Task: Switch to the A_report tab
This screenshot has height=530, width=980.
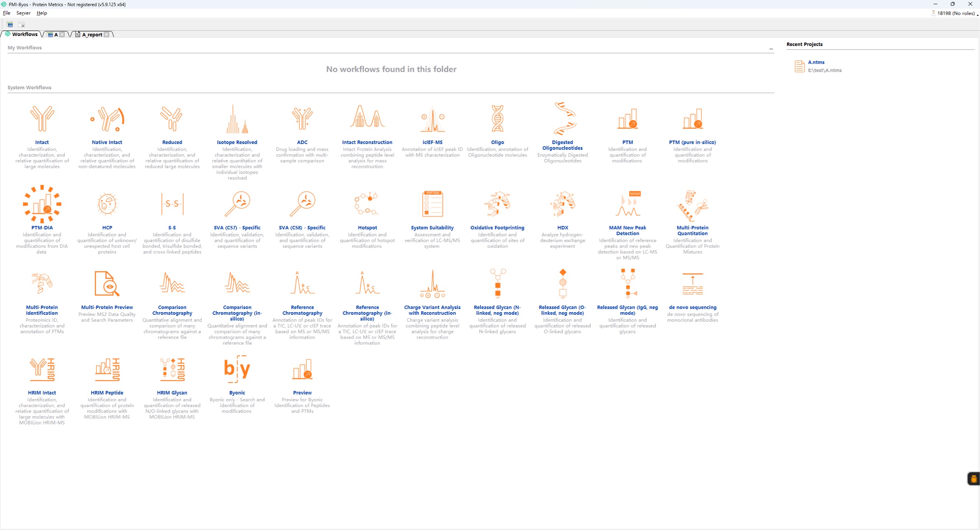Action: tap(92, 35)
